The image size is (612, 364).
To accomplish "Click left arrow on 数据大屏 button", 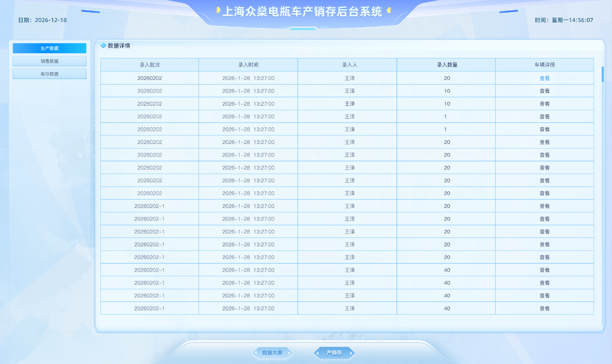I will (256, 353).
